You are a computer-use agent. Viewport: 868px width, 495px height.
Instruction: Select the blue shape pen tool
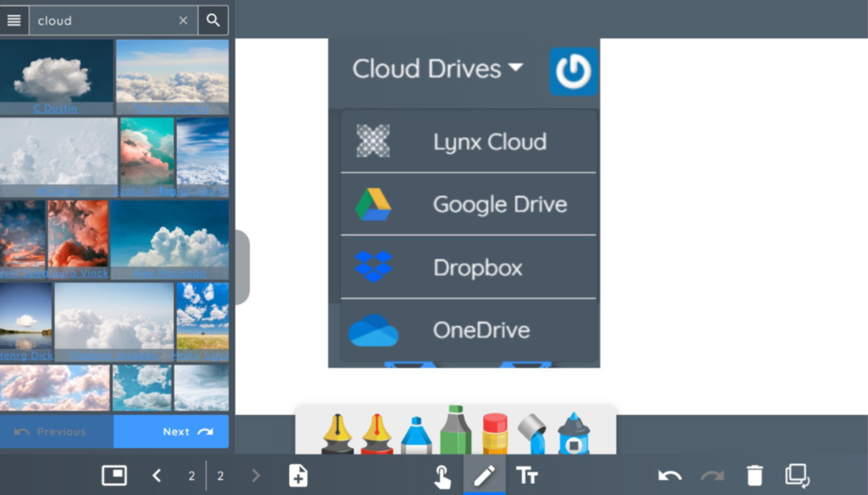(573, 433)
